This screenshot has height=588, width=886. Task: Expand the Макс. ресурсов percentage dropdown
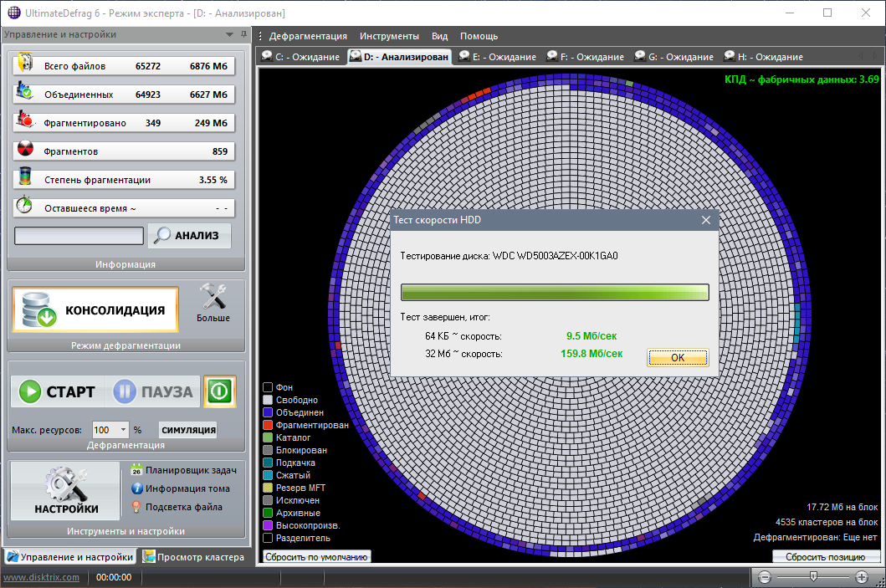123,430
